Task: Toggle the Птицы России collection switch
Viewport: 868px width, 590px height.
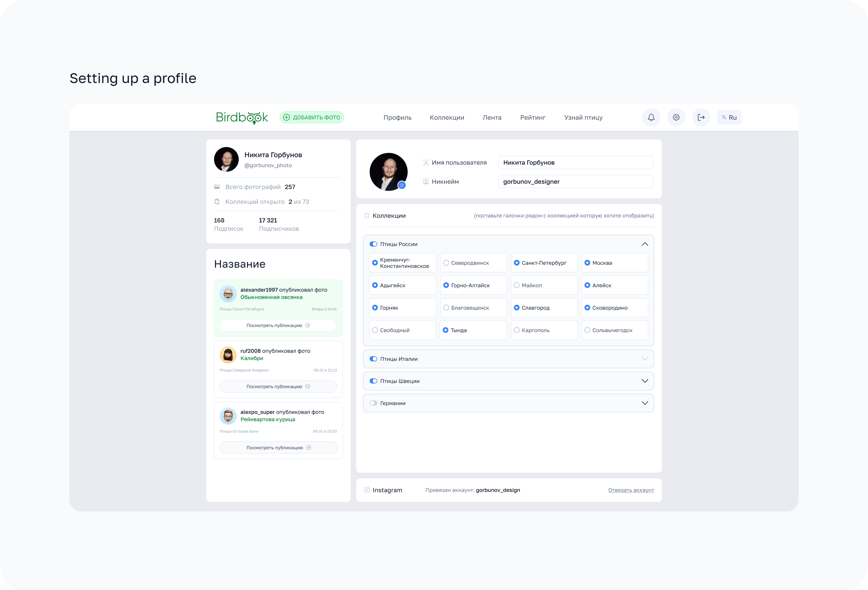Action: click(373, 244)
